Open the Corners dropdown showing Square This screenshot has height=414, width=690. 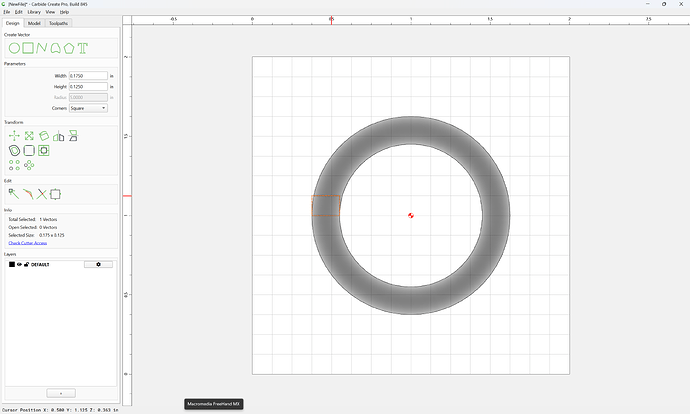(x=88, y=108)
